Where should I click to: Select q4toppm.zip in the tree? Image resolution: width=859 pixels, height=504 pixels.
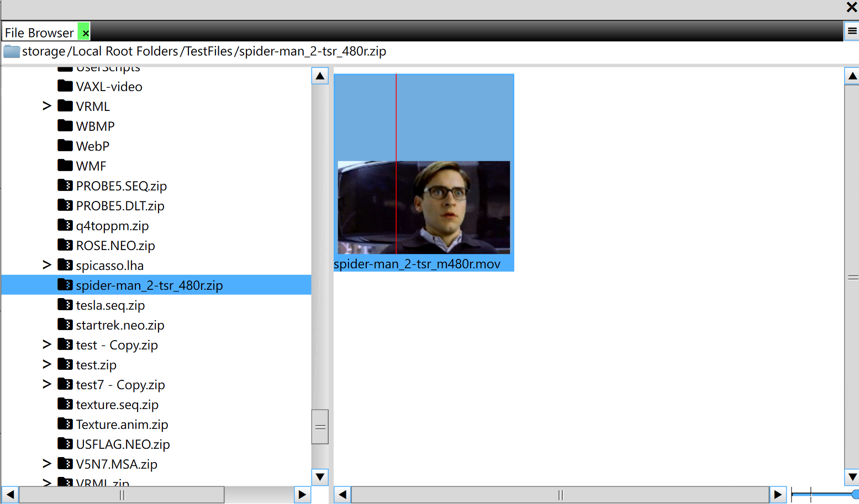[x=112, y=226]
